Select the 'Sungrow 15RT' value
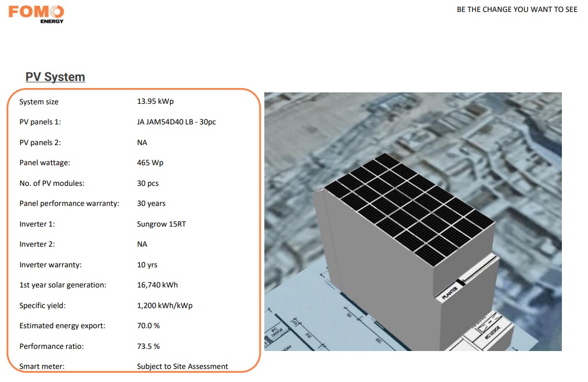 161,224
